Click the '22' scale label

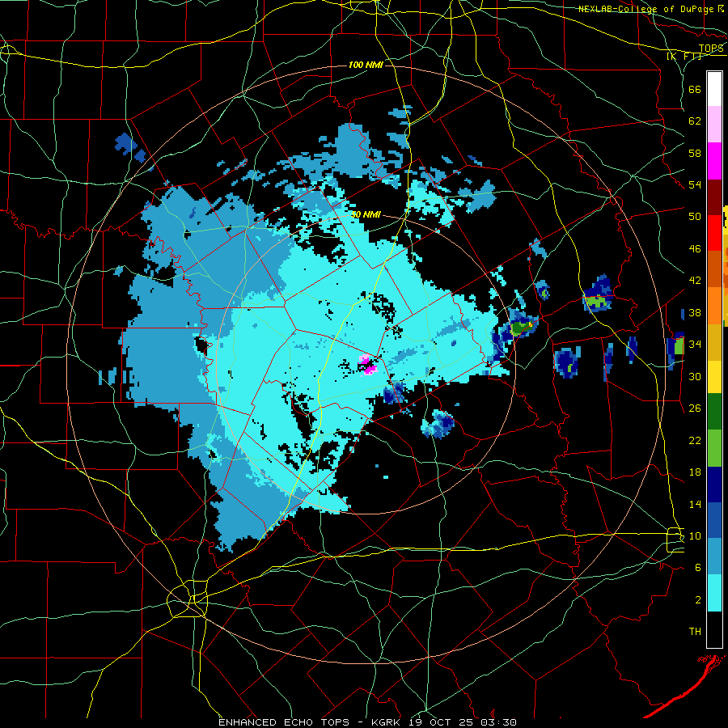click(x=695, y=440)
